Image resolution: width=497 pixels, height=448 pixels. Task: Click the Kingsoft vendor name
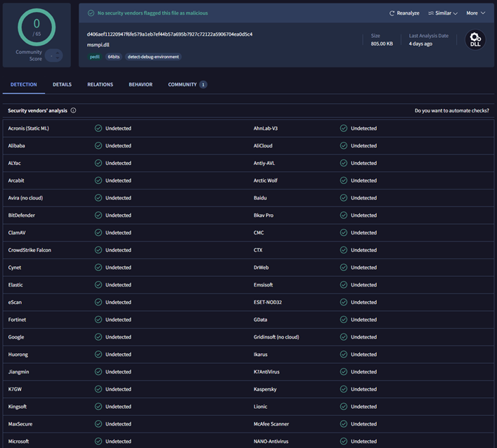click(18, 407)
